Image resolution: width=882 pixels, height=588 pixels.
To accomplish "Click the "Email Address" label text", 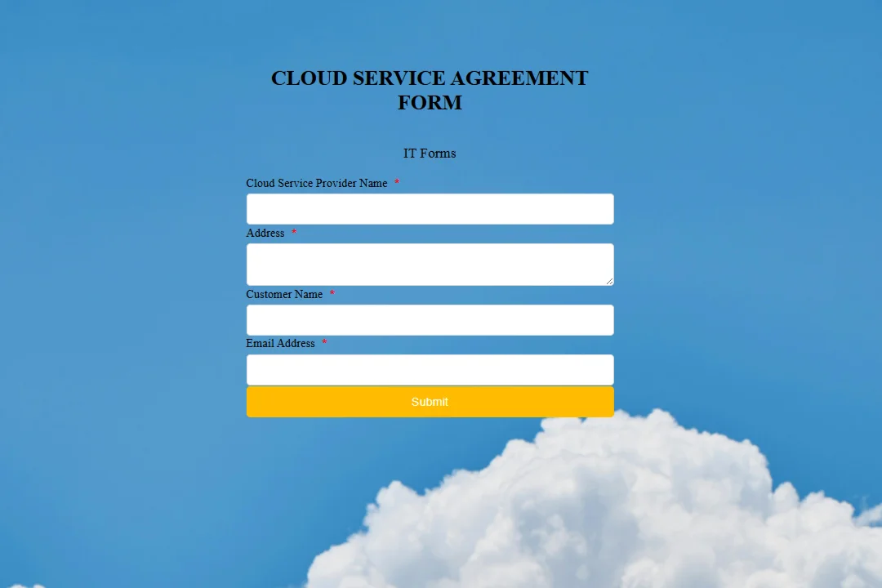I will click(x=280, y=343).
